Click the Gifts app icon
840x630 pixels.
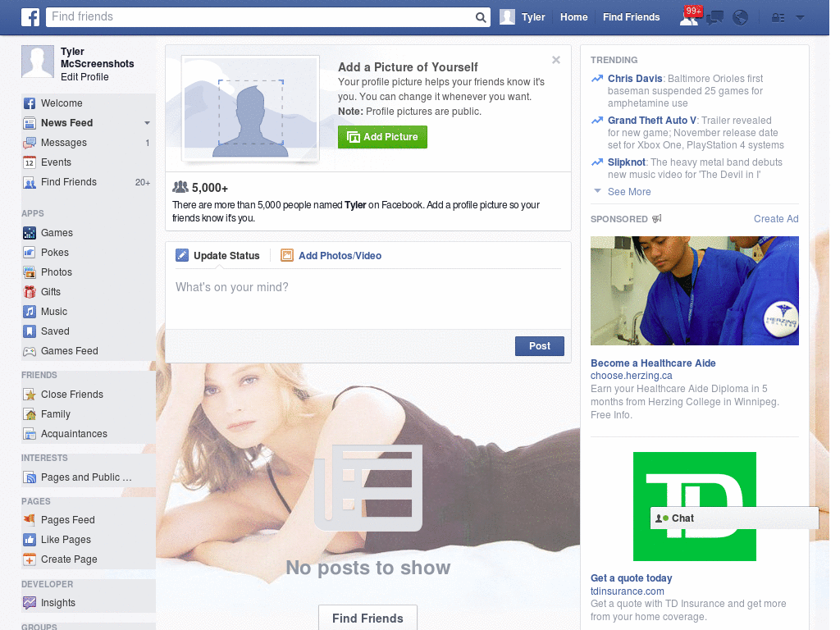[x=30, y=292]
